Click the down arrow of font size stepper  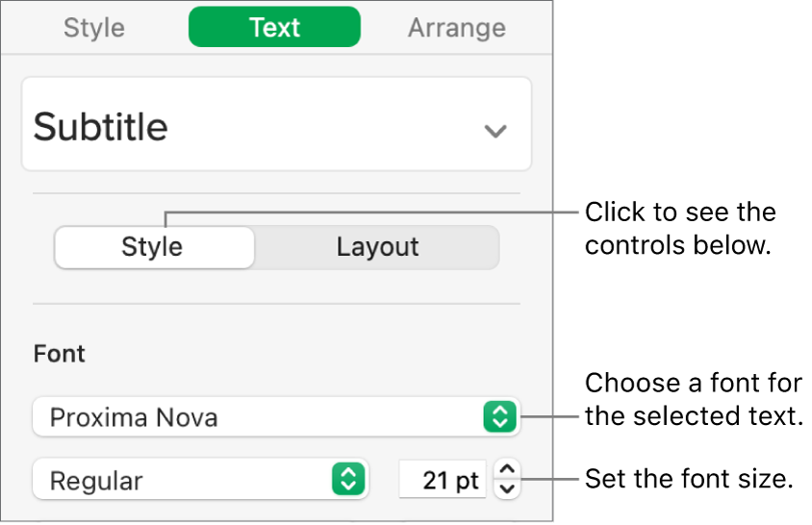coord(509,489)
